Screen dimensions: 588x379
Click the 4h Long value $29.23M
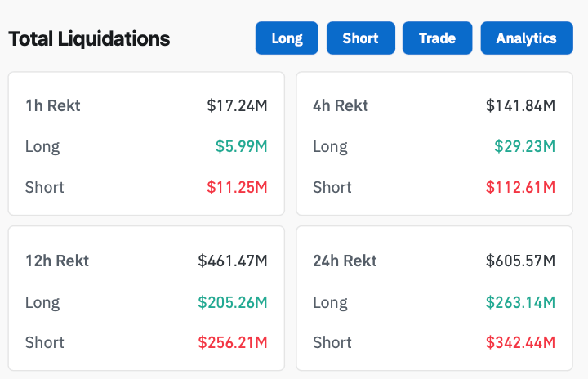[x=524, y=146]
